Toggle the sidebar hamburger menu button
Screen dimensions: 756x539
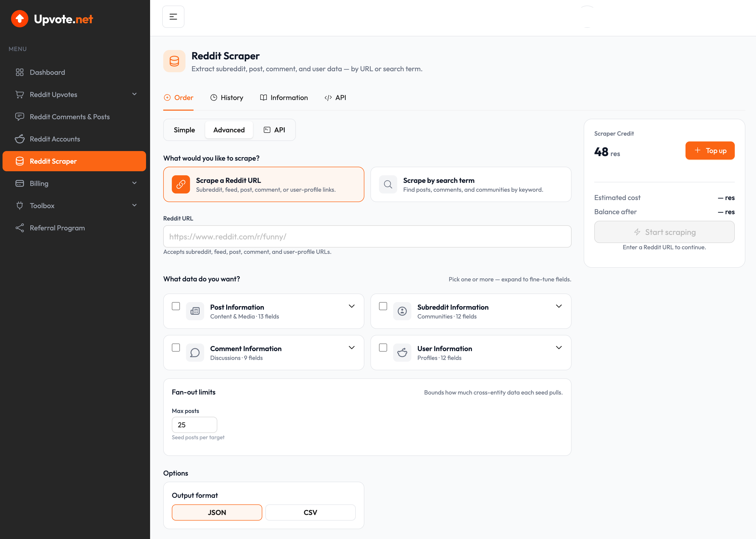coord(173,17)
